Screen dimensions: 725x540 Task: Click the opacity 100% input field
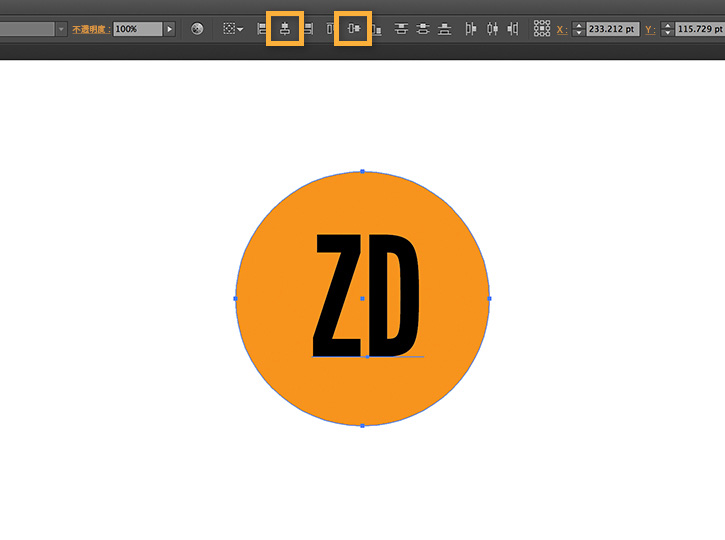pos(138,29)
